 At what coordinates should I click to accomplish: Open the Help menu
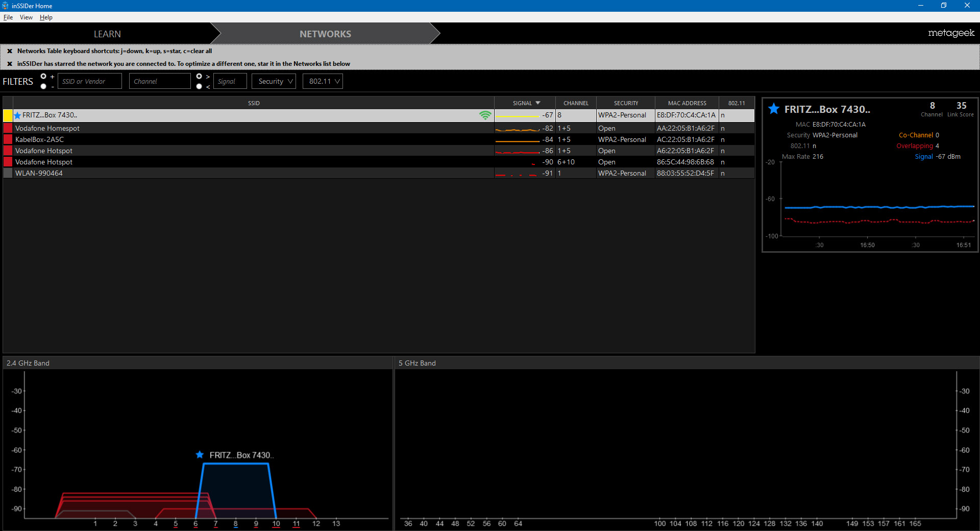pos(46,17)
